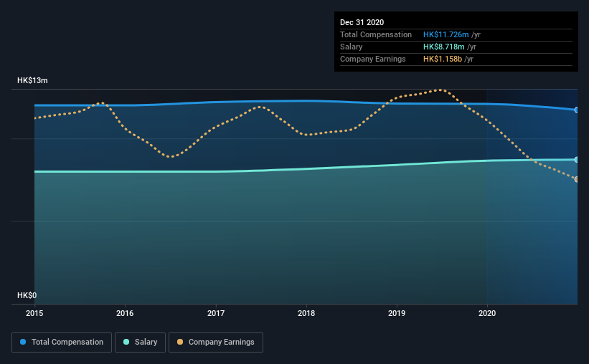Click the HK$11.726m total compensation value

tap(446, 34)
